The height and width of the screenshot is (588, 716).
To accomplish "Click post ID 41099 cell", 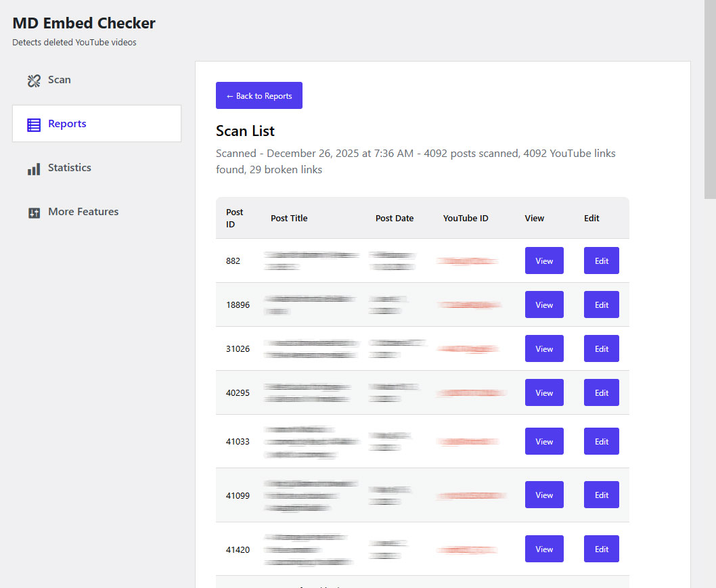I will click(x=238, y=495).
